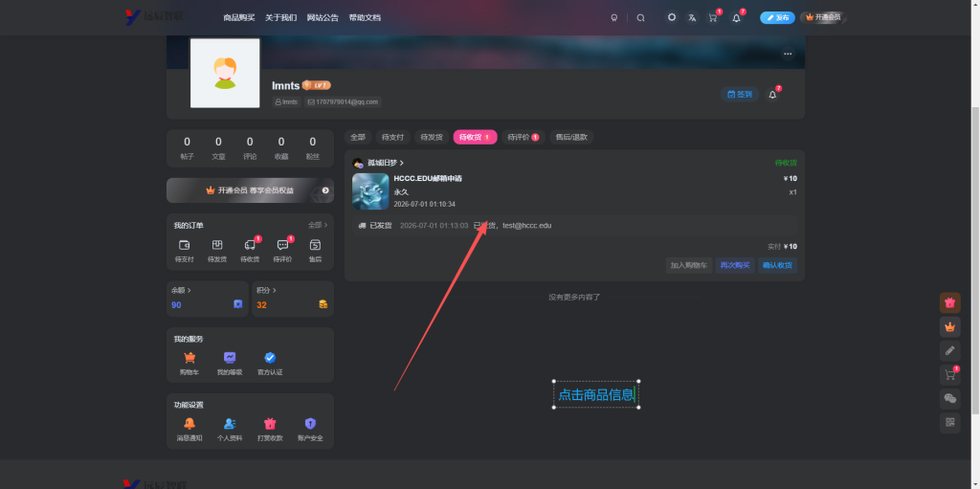Open 我的等级 in 我的服务
Image resolution: width=980 pixels, height=489 pixels.
230,364
